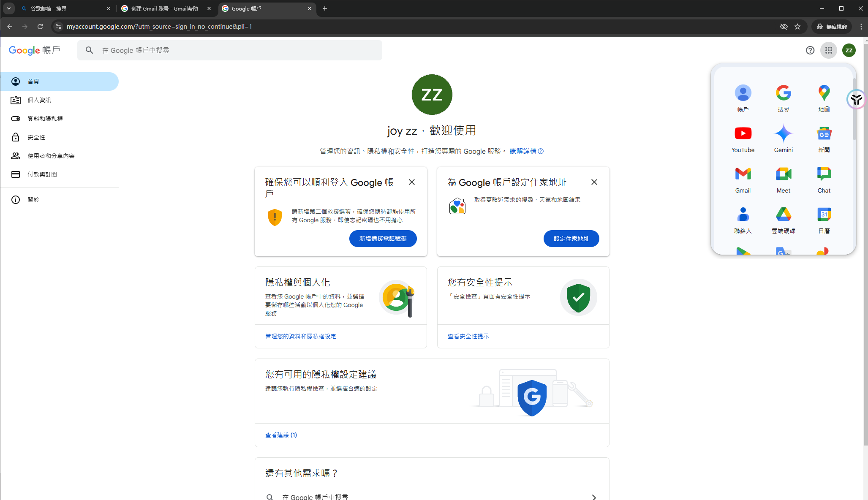Click the apps panel scrollbar
Screen dimensions: 868x500
[x=854, y=109]
